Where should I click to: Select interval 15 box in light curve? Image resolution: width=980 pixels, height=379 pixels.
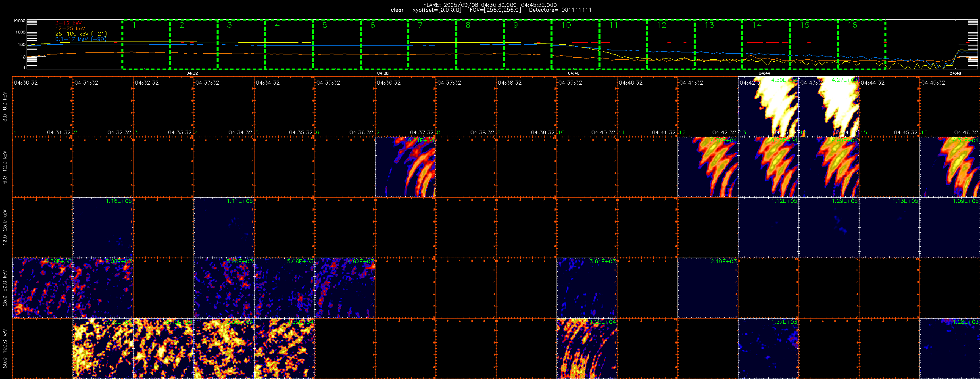coord(814,44)
